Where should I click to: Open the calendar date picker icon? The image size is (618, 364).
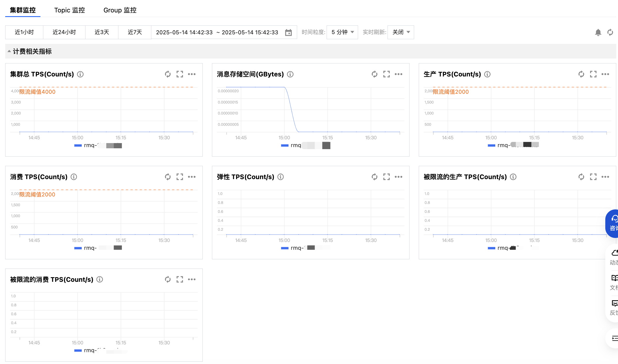click(x=288, y=32)
